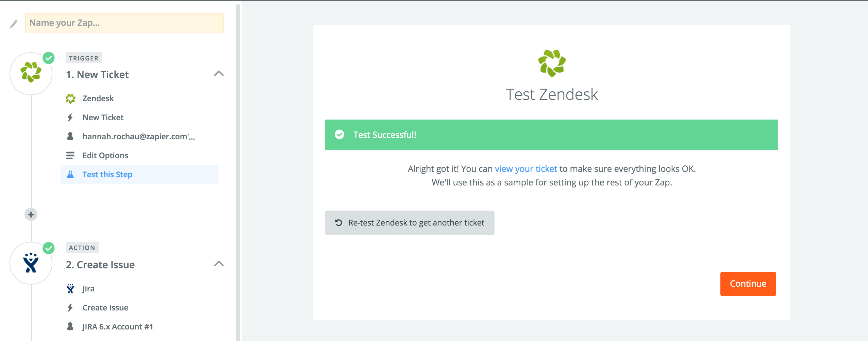Click the person icon beside hannah.rochau account
The image size is (868, 341).
tap(70, 136)
